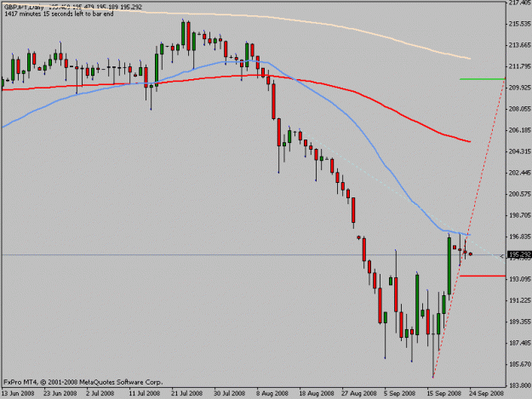
Task: Click the 8 Aug 2008 date label
Action: click(x=272, y=393)
